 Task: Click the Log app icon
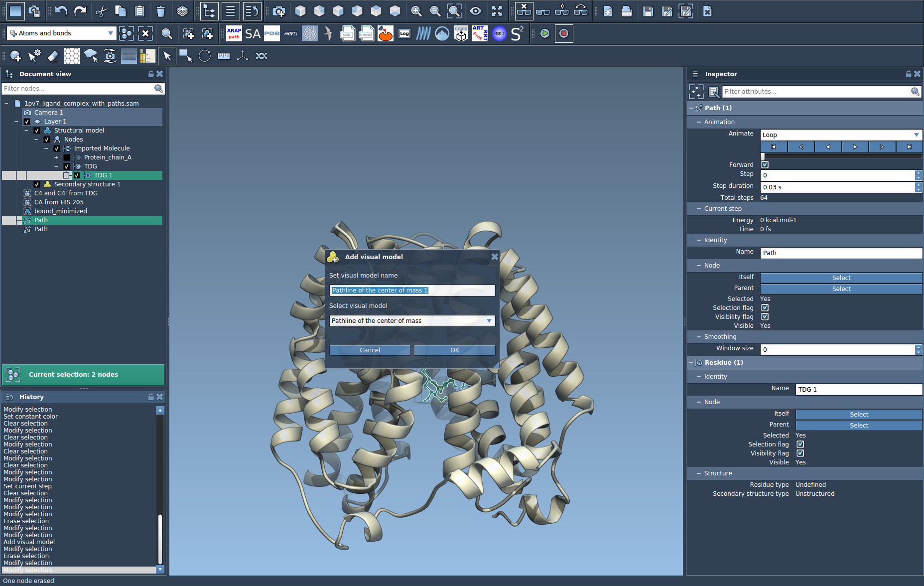pos(404,33)
